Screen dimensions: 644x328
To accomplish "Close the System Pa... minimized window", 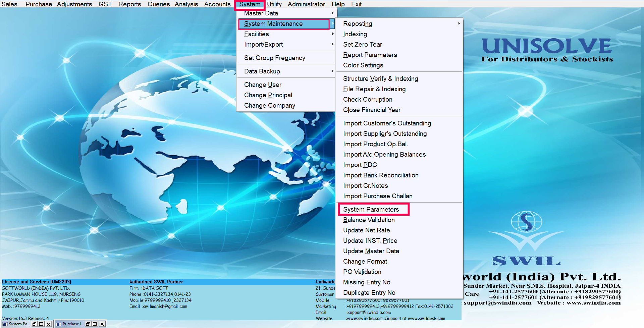I will pyautogui.click(x=49, y=324).
